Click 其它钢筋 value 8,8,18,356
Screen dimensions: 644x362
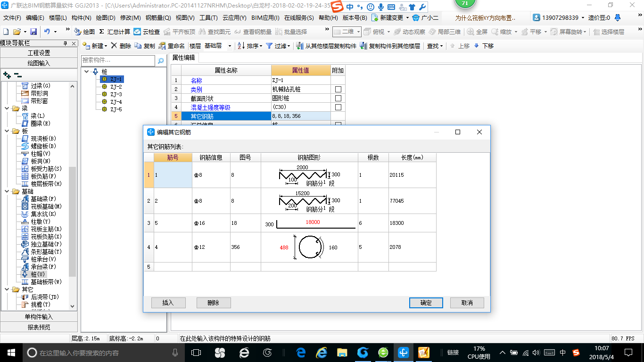tap(301, 116)
